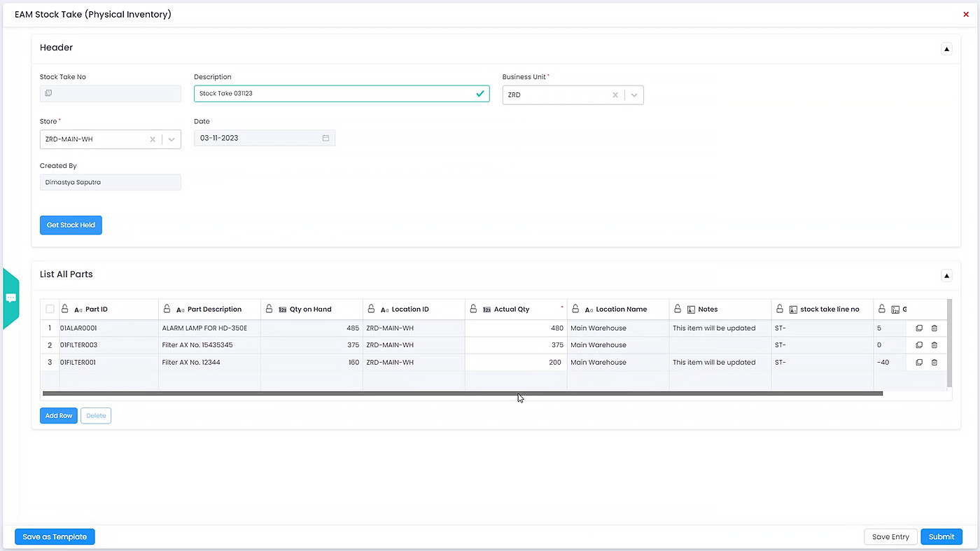Clear the ZRD-MAIN-WH Store selection
Image resolution: width=980 pixels, height=551 pixels.
pos(153,139)
